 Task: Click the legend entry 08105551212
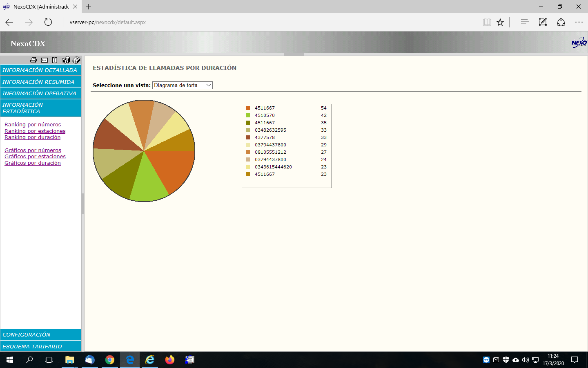[x=270, y=152]
